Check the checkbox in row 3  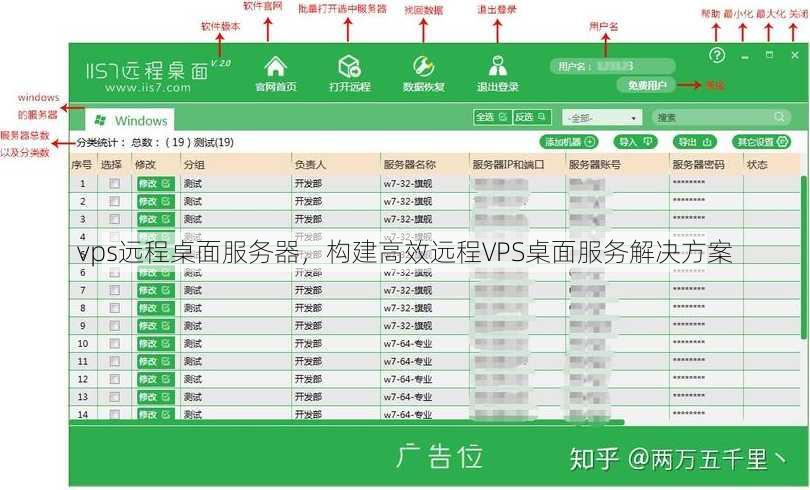click(114, 219)
